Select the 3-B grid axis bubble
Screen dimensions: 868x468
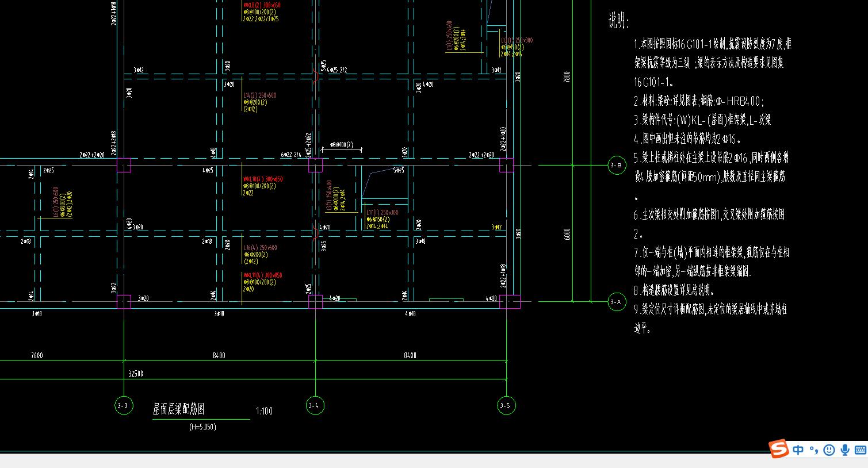pyautogui.click(x=617, y=166)
